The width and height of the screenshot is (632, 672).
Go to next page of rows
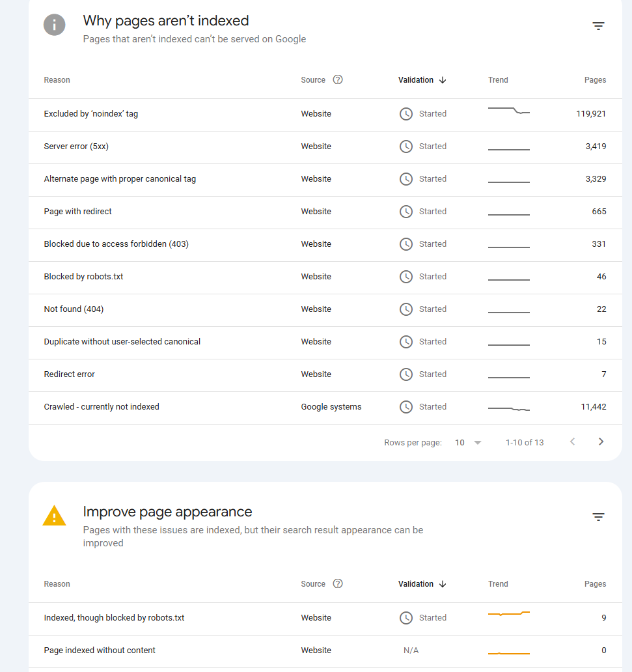[601, 442]
